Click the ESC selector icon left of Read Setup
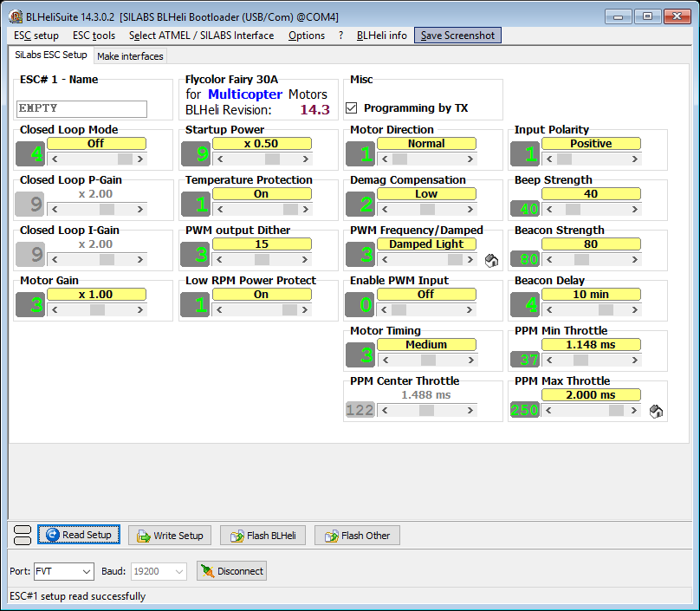Viewport: 700px width, 611px height. click(x=23, y=535)
